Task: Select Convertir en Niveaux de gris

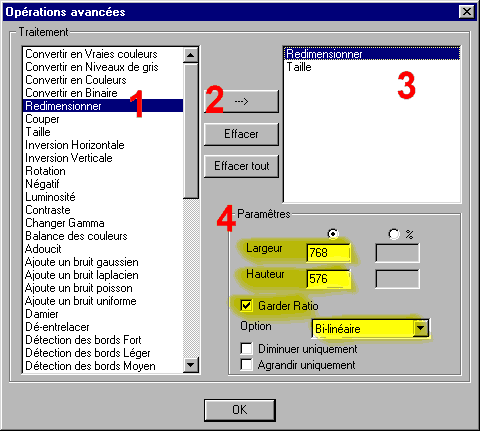Action: coord(92,67)
